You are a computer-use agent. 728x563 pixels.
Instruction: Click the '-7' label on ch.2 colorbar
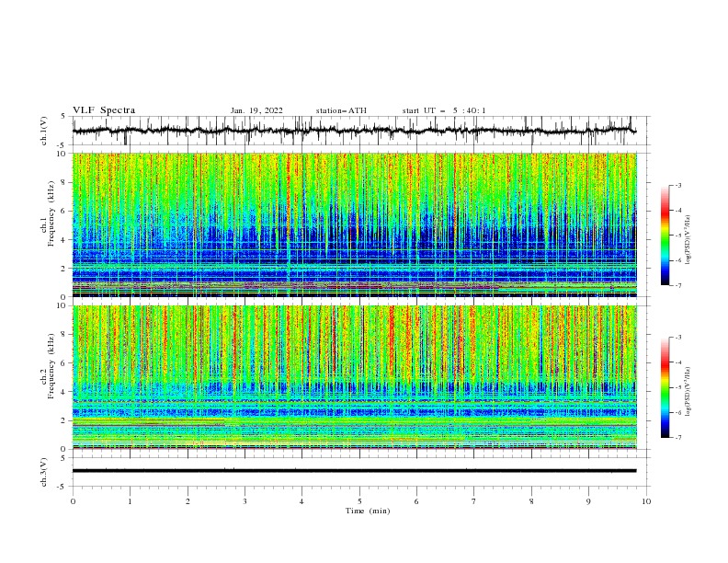point(677,438)
